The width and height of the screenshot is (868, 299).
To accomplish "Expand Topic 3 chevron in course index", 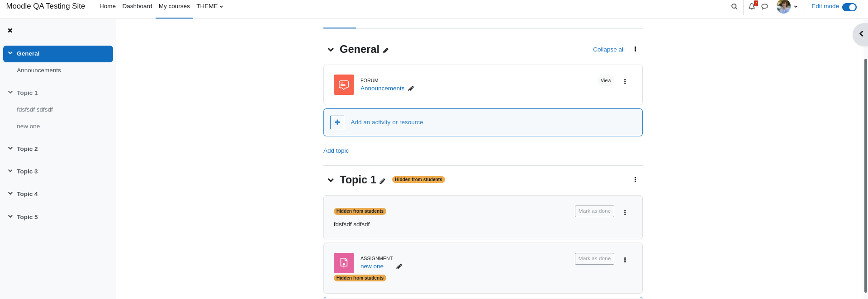I will point(10,171).
